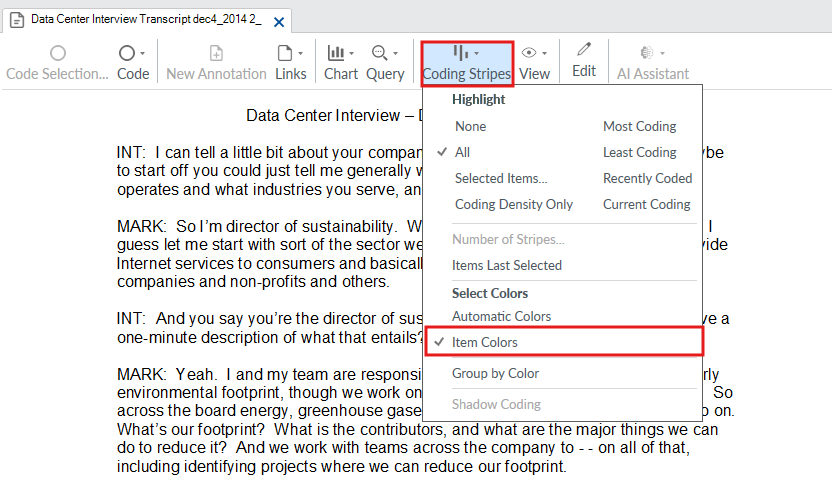This screenshot has width=832, height=480.
Task: Expand the AI Assistant dropdown arrow
Action: [662, 54]
